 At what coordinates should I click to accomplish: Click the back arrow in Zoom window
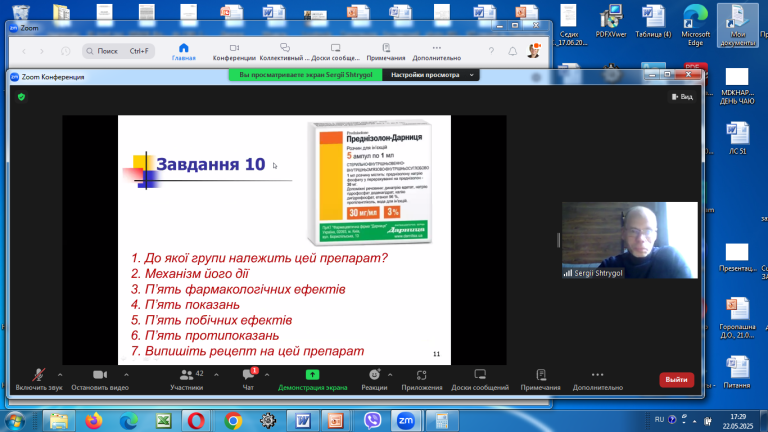(24, 51)
